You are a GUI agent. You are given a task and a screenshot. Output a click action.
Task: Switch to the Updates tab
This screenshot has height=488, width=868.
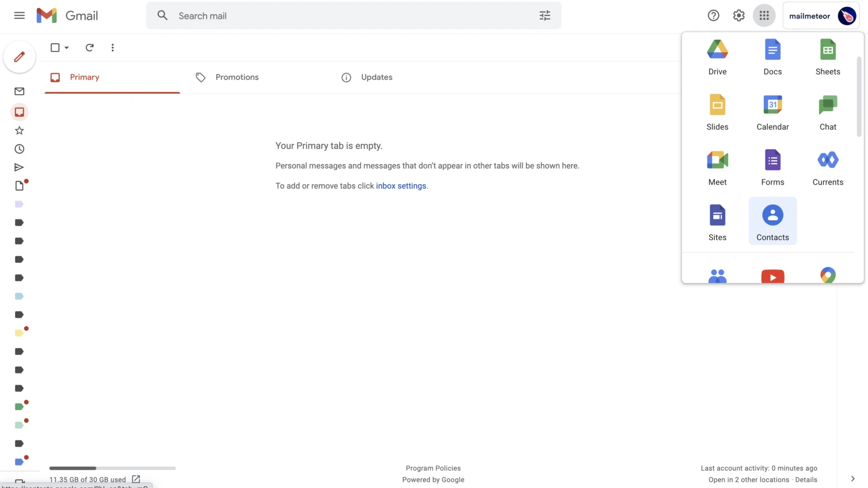click(376, 77)
